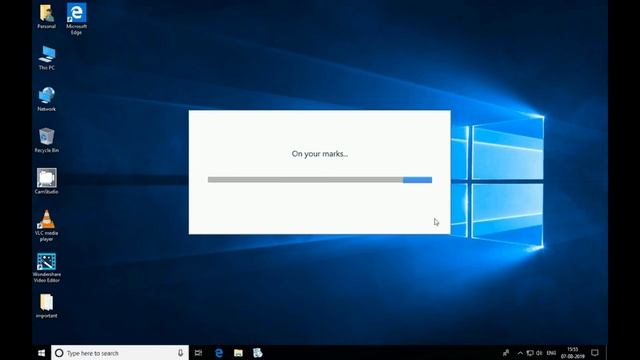
Task: Click the progress bar in the dialog
Action: click(320, 180)
